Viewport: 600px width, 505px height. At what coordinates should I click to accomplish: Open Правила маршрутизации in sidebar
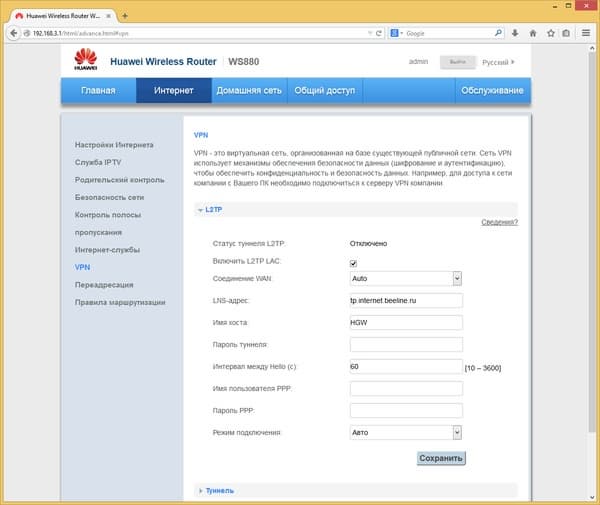pos(120,302)
